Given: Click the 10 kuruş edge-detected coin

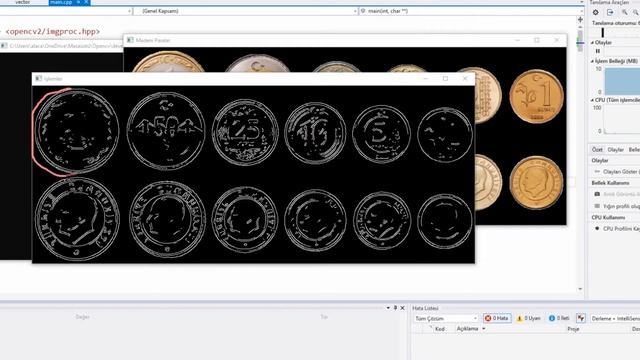Looking at the screenshot, I should coord(315,133).
